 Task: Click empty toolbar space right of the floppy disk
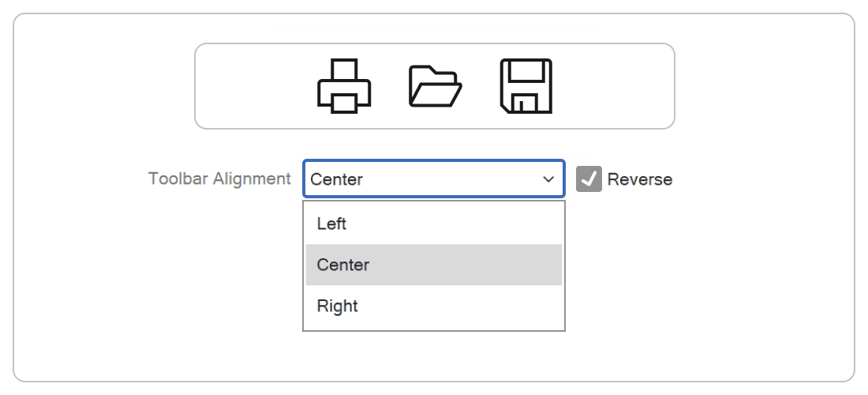click(615, 85)
